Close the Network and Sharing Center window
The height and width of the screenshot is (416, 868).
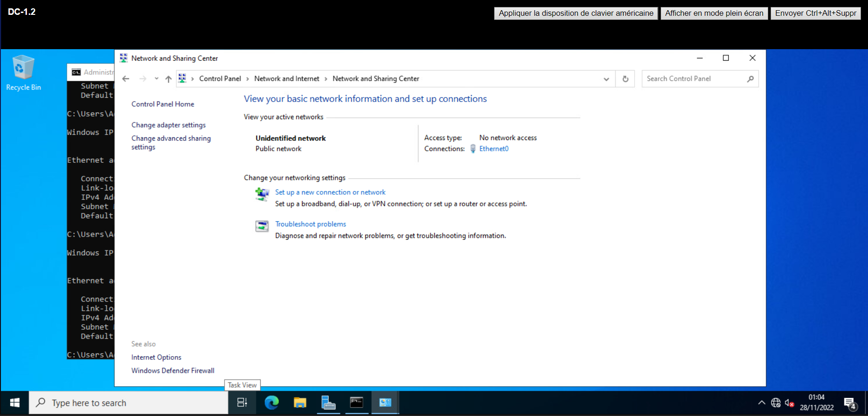(752, 58)
